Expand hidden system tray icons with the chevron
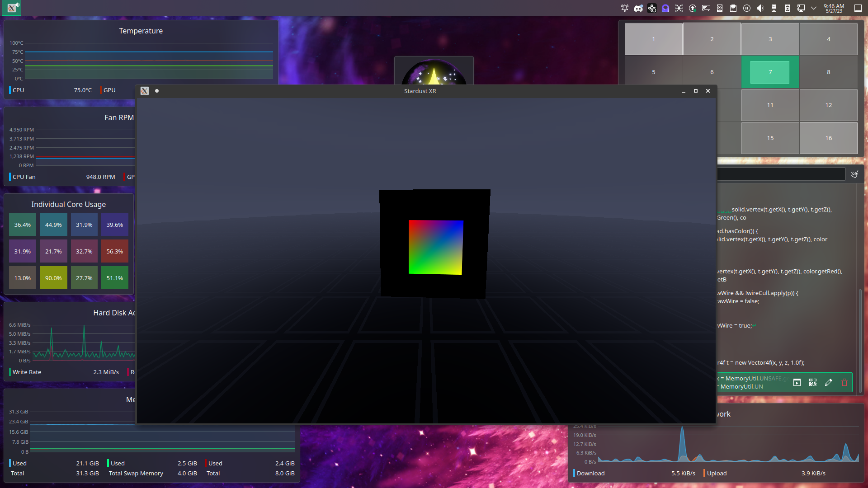The height and width of the screenshot is (488, 868). (x=814, y=8)
